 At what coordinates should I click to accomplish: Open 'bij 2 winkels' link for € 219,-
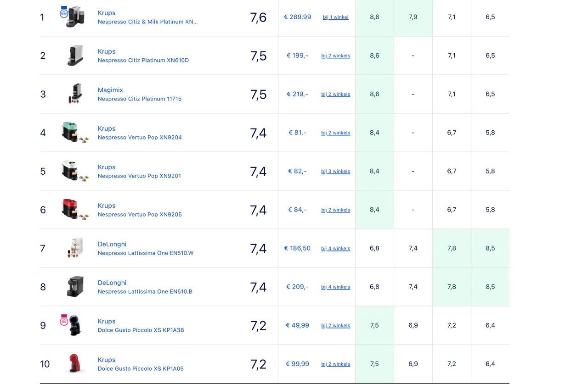point(336,95)
